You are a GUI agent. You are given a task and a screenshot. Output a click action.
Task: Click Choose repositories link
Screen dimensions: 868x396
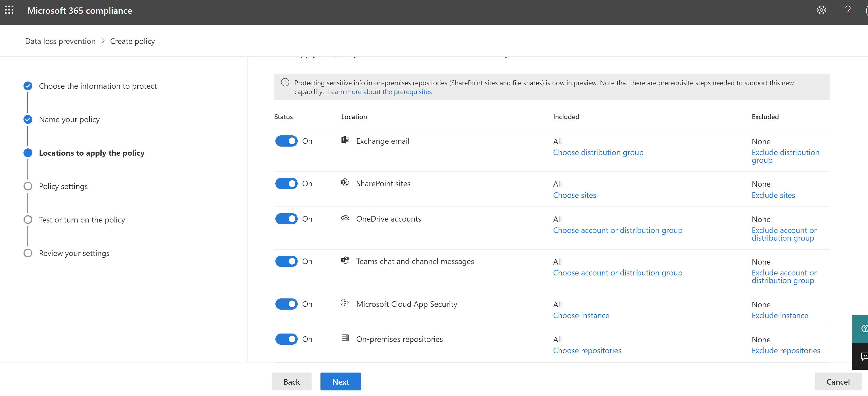tap(587, 350)
